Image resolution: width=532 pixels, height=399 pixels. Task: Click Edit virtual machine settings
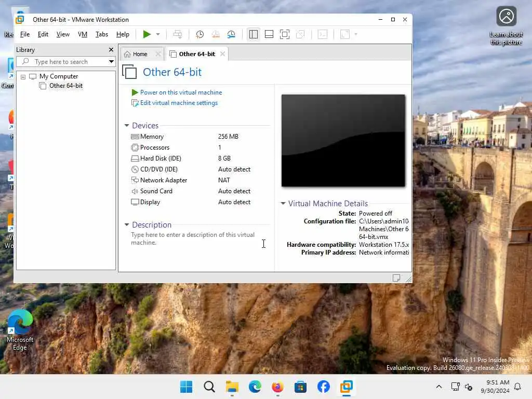[x=179, y=103]
